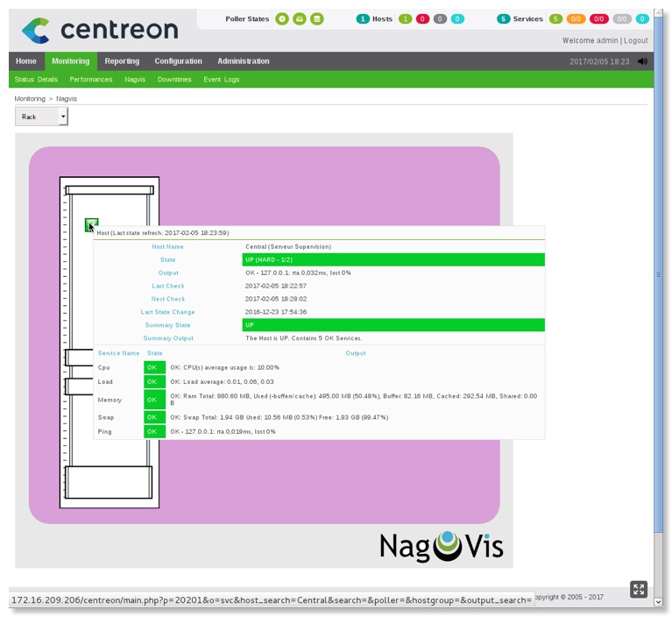Click Monitoring in the breadcrumb
This screenshot has width=672, height=617.
(30, 99)
